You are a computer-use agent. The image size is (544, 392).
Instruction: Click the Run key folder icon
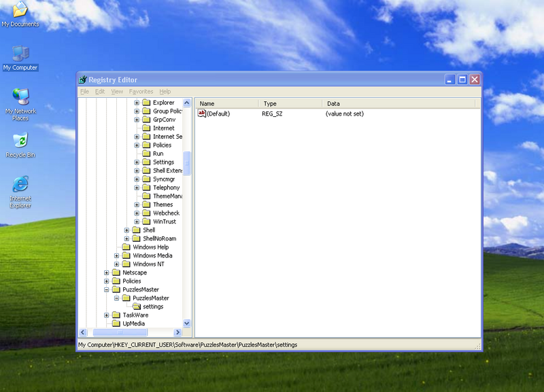point(146,154)
